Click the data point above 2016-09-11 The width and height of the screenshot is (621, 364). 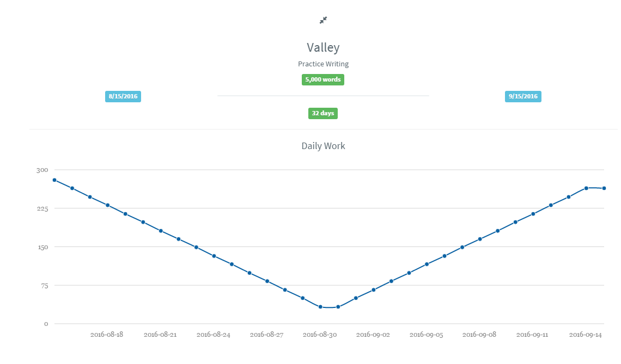[533, 214]
